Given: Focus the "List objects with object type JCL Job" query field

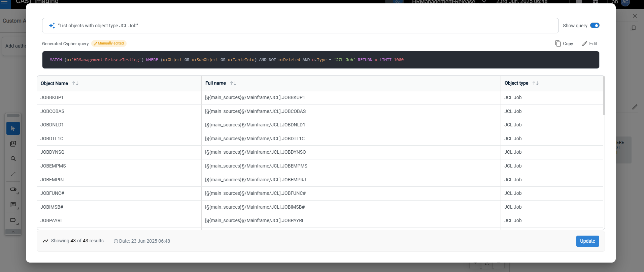Looking at the screenshot, I should [300, 26].
